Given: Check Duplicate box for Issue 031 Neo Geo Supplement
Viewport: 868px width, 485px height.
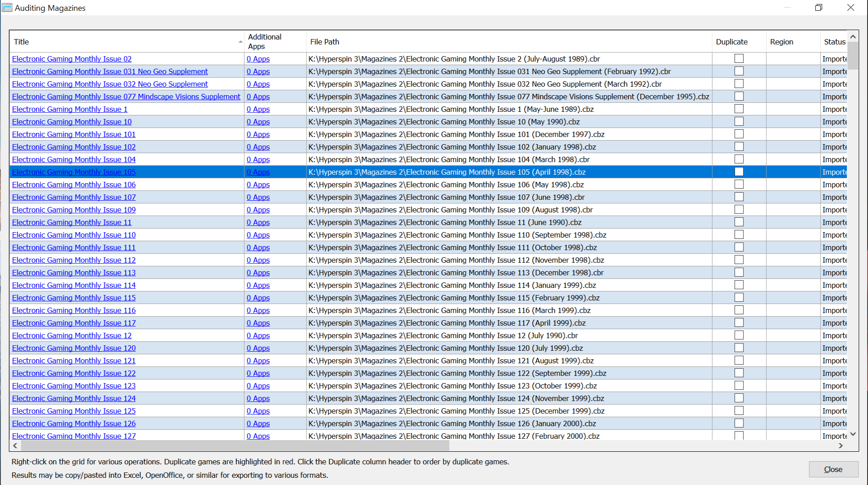Looking at the screenshot, I should tap(739, 71).
